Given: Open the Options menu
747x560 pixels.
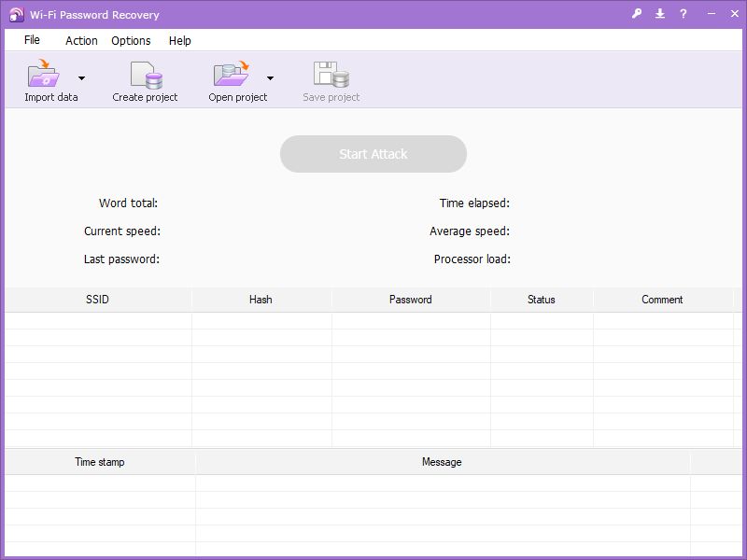Looking at the screenshot, I should click(131, 40).
